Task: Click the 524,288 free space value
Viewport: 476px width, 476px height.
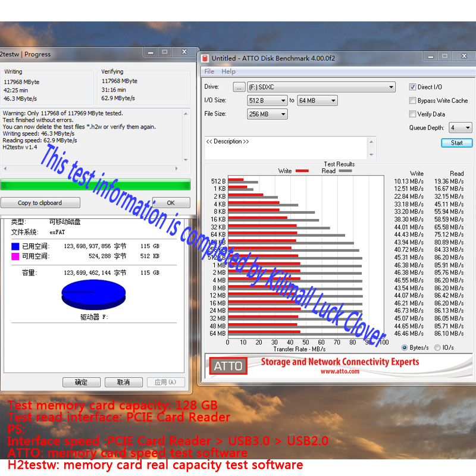Action: (x=100, y=256)
